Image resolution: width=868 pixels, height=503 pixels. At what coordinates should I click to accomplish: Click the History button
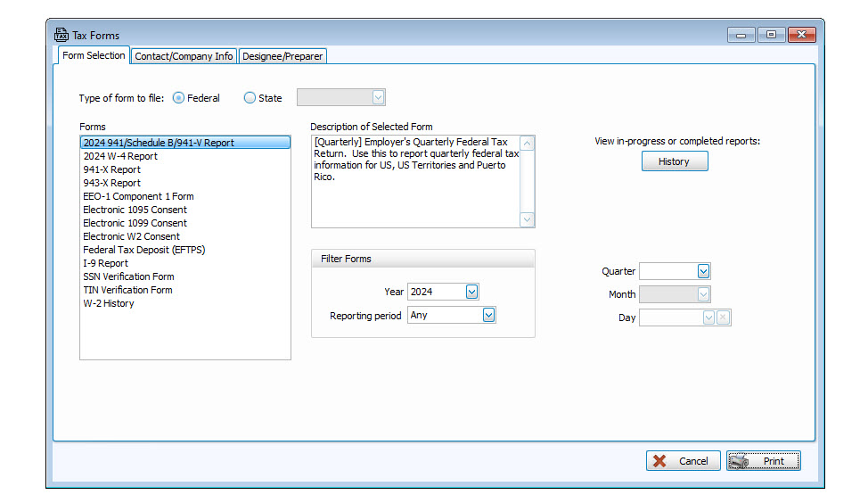click(x=675, y=161)
